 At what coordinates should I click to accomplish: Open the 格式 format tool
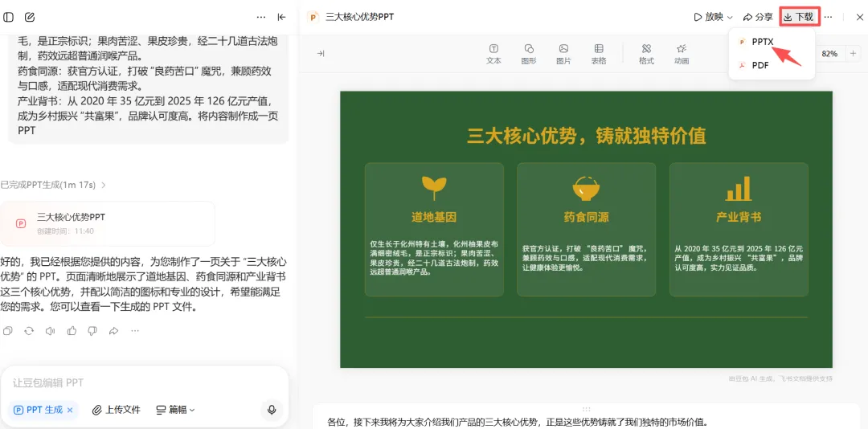tap(646, 55)
